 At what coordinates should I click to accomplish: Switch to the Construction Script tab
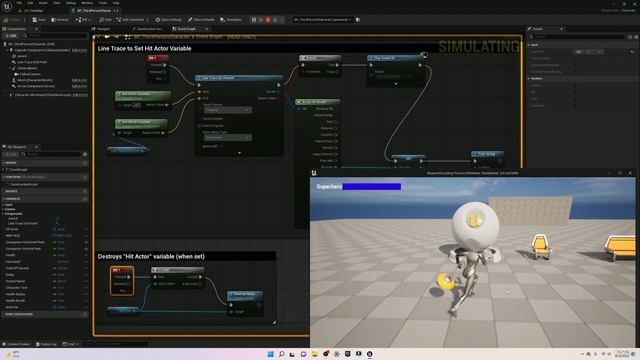point(147,29)
